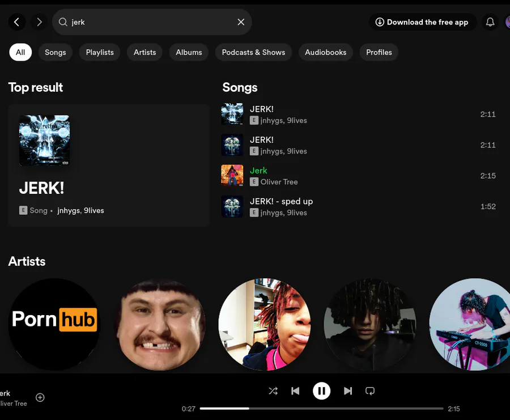Click the Artists section heading
The image size is (510, 420).
(x=27, y=261)
